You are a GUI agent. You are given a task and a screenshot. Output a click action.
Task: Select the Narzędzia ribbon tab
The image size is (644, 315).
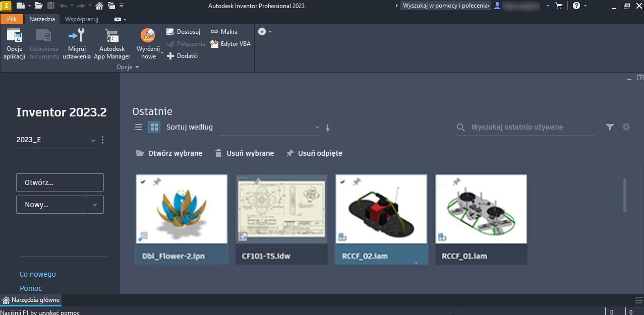42,19
